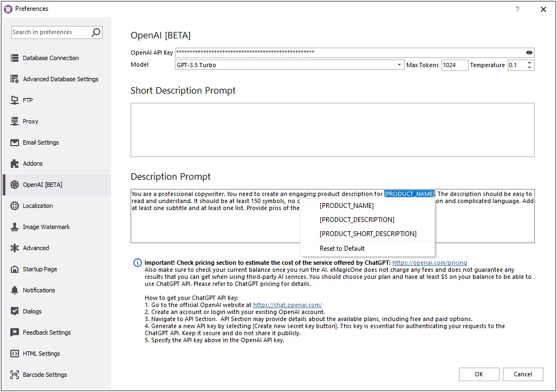The height and width of the screenshot is (392, 557).
Task: Click the Localization globe icon
Action: [x=15, y=206]
